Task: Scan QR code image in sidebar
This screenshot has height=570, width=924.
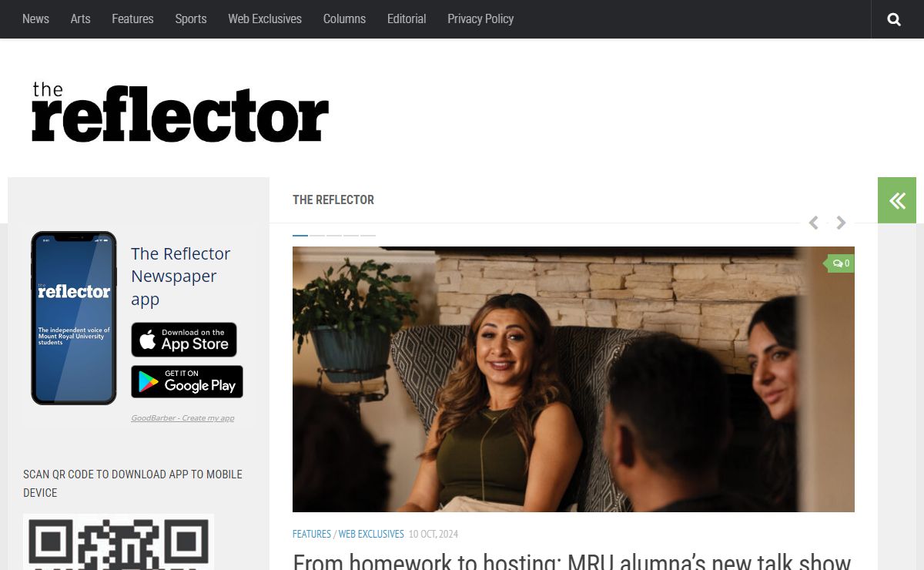Action: [x=119, y=542]
